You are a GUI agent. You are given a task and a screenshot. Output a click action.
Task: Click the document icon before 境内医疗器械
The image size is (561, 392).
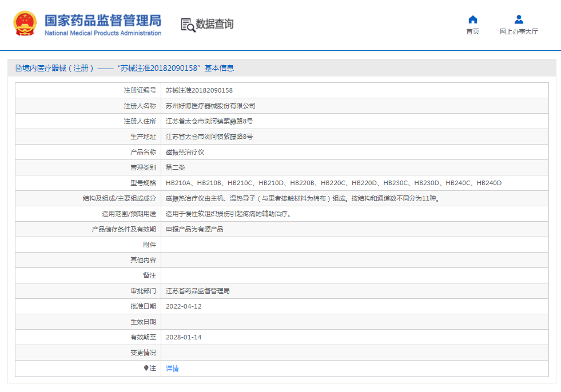coord(18,68)
